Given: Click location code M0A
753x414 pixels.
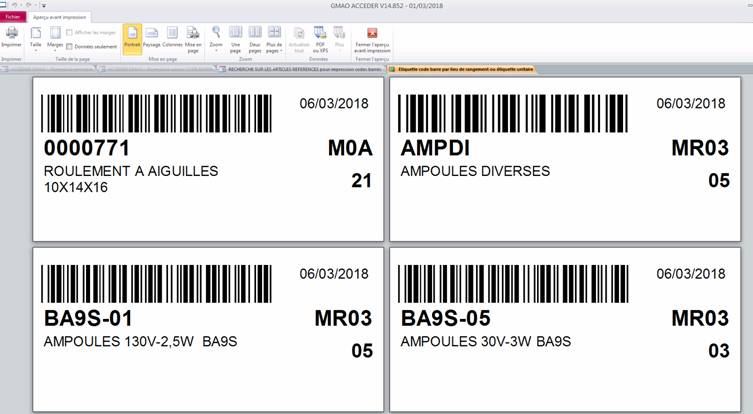Looking at the screenshot, I should 350,148.
